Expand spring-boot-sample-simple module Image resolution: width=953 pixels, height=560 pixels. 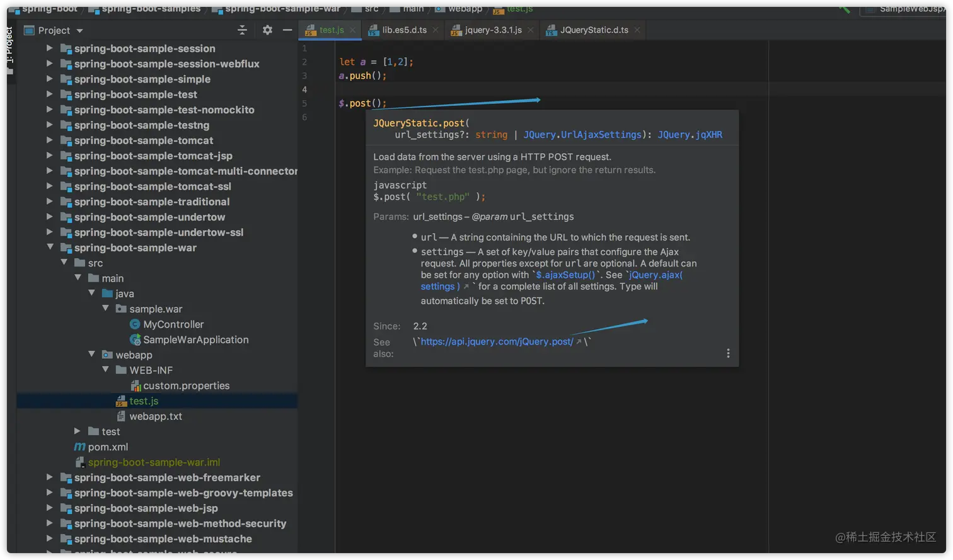coord(50,79)
